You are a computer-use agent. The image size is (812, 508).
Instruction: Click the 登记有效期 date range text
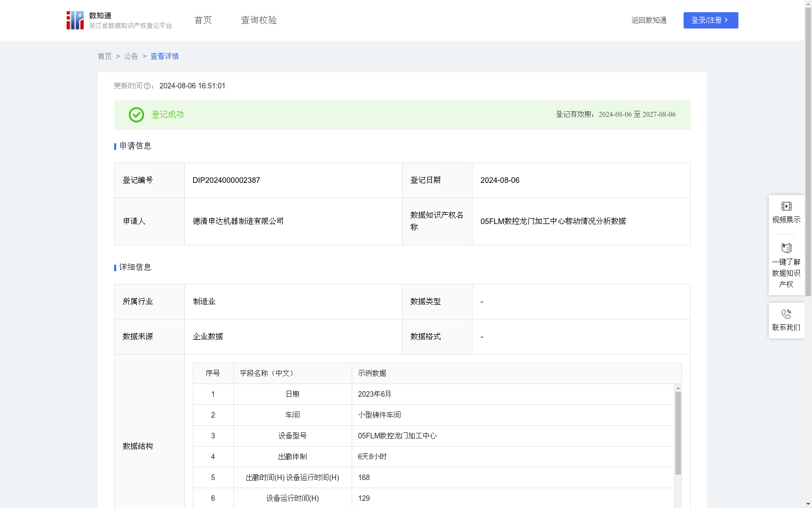616,115
